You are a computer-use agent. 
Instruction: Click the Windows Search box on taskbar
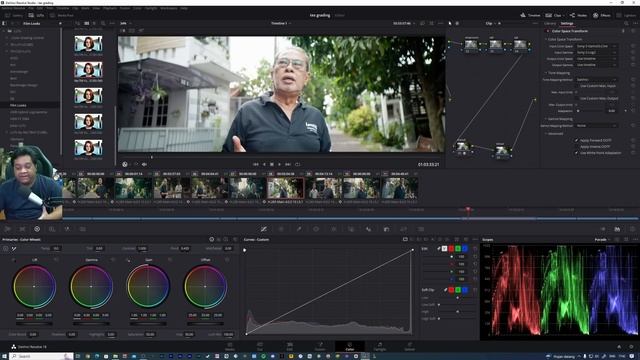[41, 356]
